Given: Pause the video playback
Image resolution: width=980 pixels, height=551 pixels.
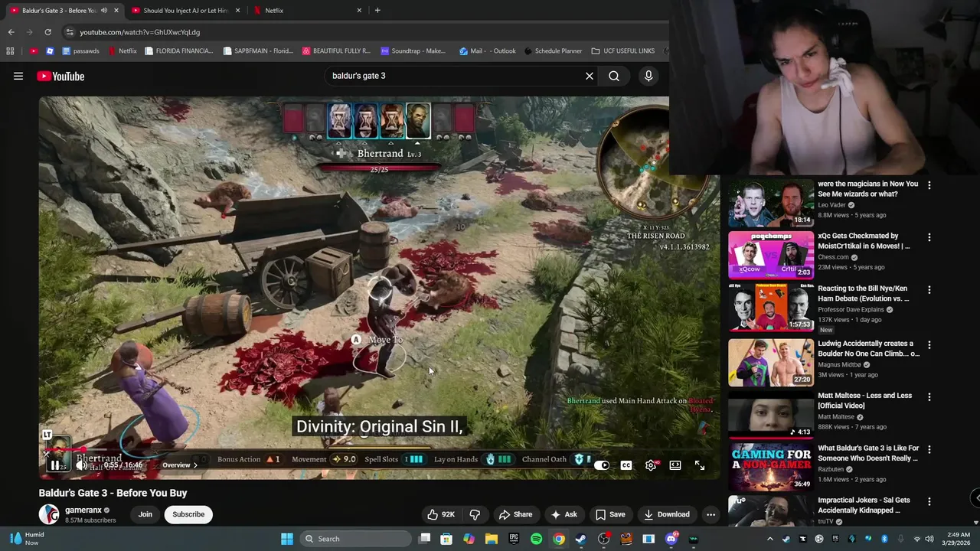Looking at the screenshot, I should click(56, 465).
